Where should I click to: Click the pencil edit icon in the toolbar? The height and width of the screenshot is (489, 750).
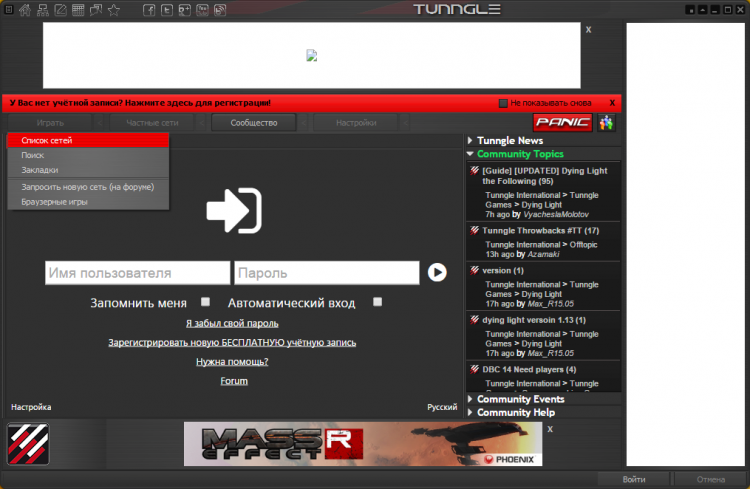pos(60,10)
